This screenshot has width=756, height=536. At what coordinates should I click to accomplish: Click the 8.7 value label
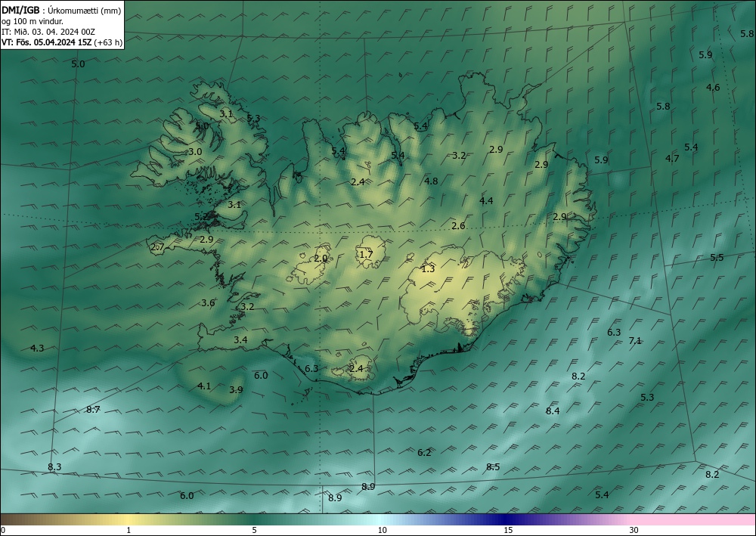(x=93, y=409)
